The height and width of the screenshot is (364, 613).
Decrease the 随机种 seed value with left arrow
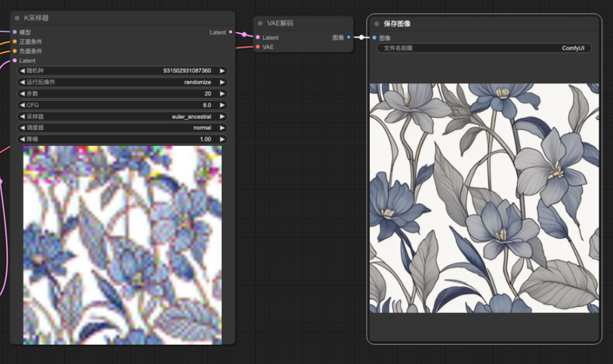[x=23, y=71]
